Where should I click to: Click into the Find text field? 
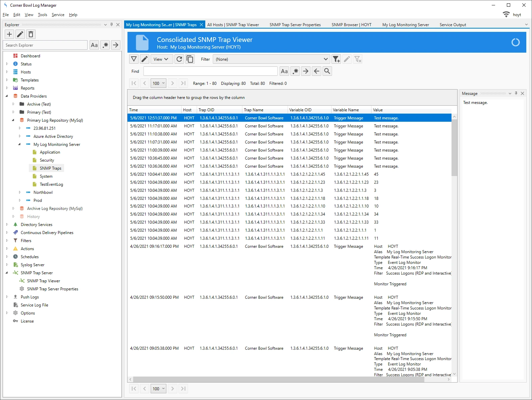pos(210,71)
